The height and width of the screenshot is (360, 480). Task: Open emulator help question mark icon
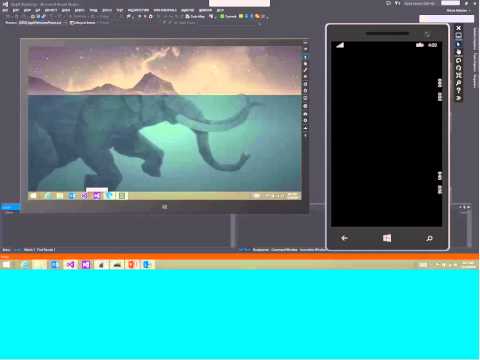(x=459, y=91)
